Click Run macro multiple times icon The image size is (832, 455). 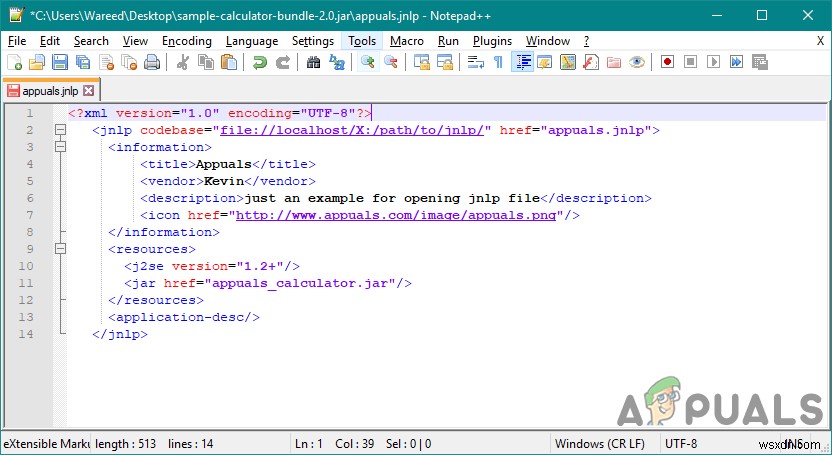click(736, 63)
